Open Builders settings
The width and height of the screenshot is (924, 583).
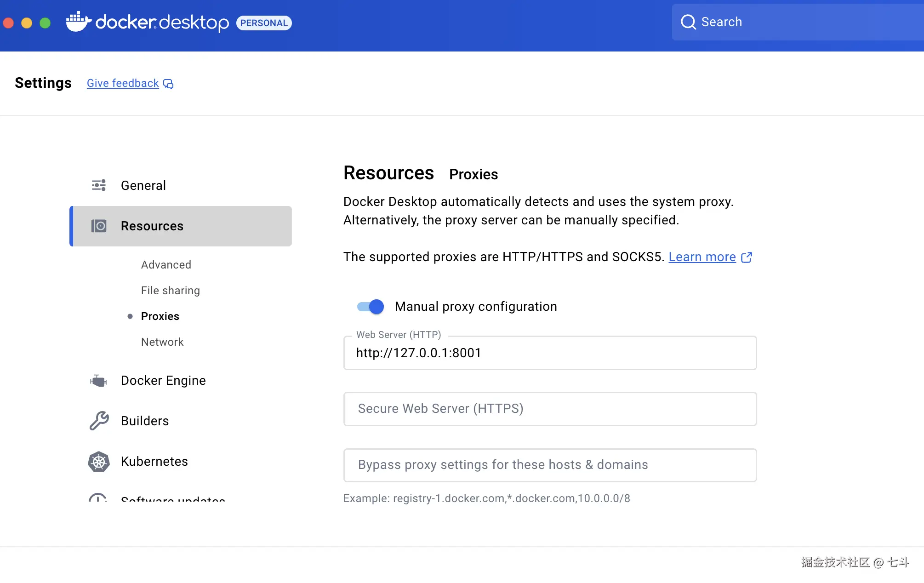pos(145,421)
